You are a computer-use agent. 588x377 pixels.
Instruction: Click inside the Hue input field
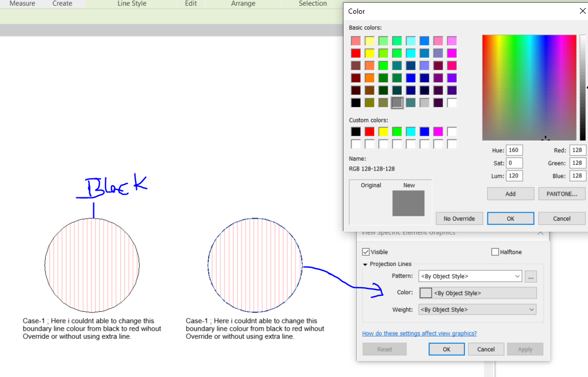click(514, 150)
